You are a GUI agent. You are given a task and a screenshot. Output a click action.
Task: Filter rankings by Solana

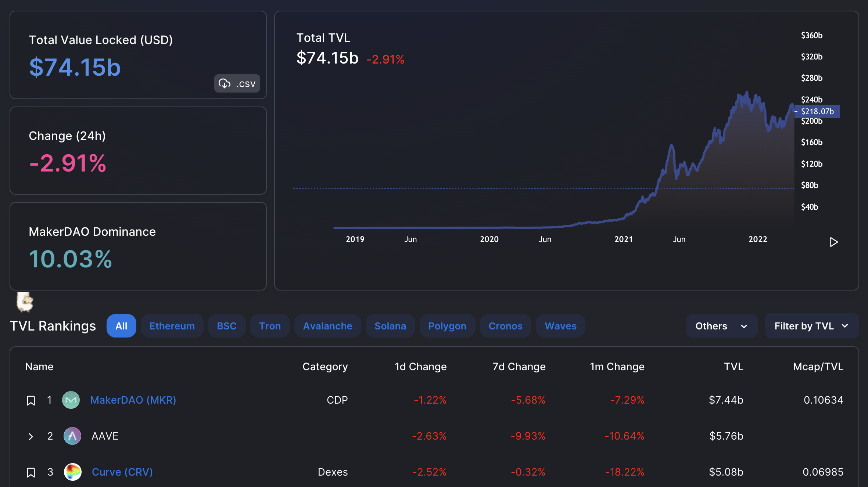(390, 326)
